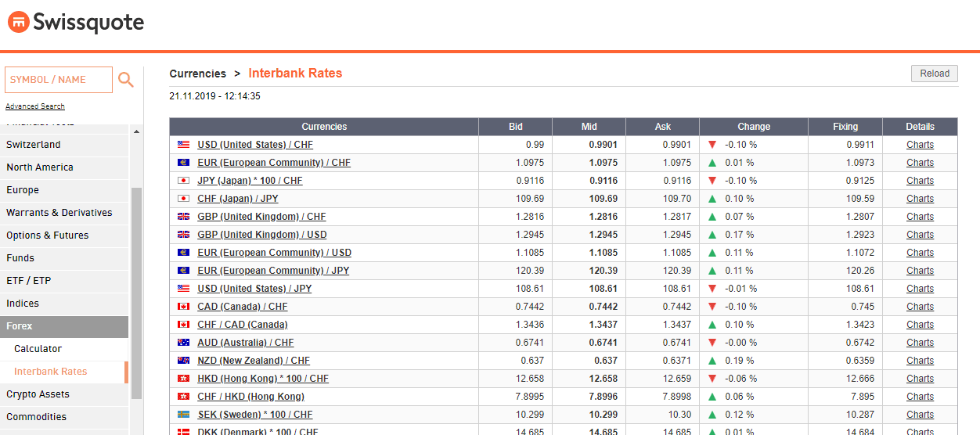980x435 pixels.
Task: Click the flag icon beside CAD (Canada) / CHF
Action: point(183,307)
